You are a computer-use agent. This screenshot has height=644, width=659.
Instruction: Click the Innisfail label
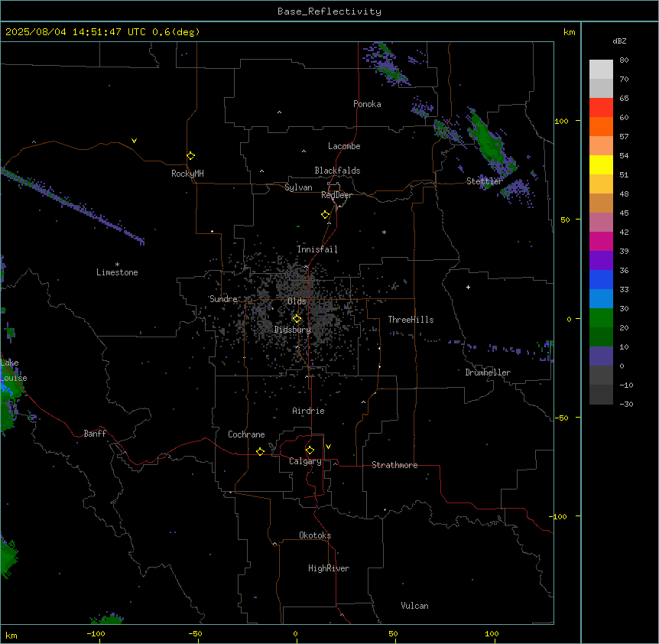[x=317, y=249]
